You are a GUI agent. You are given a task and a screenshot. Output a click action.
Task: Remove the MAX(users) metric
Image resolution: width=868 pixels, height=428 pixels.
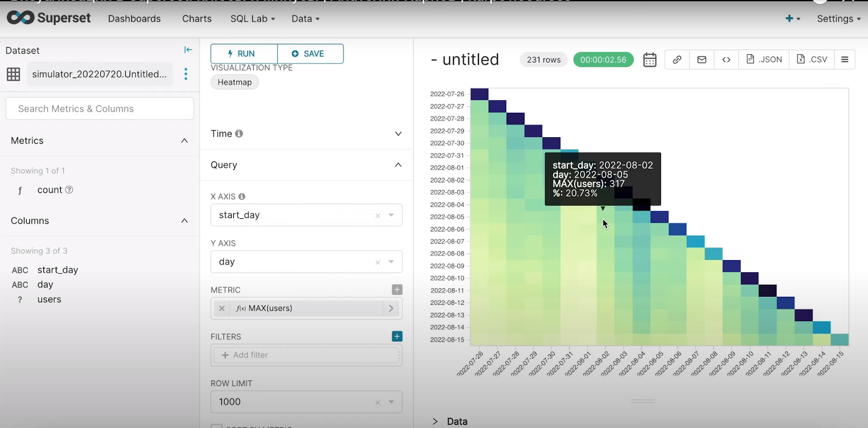pos(222,308)
